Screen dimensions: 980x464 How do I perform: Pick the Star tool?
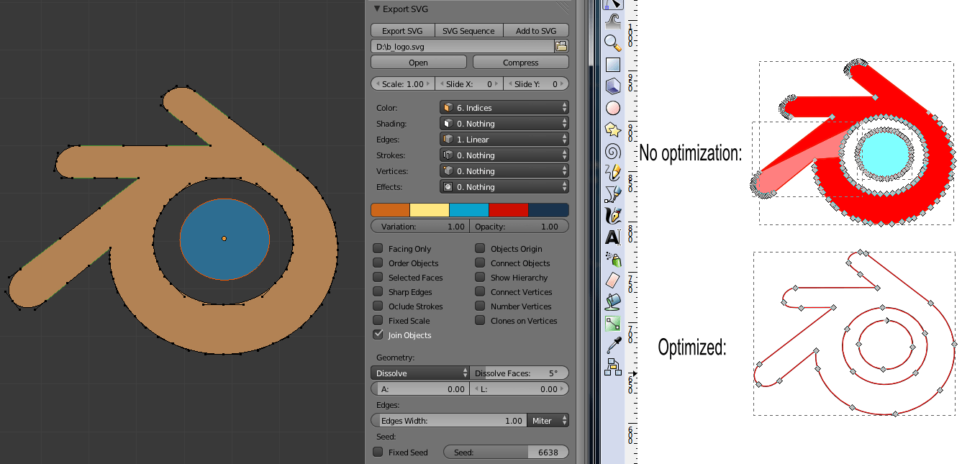[x=612, y=130]
